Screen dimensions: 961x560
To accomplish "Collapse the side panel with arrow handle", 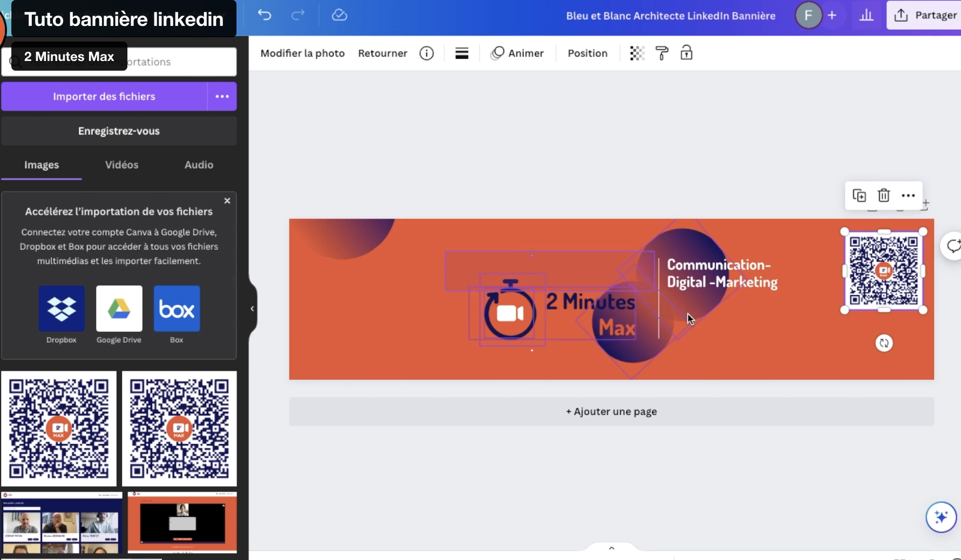I will (252, 309).
